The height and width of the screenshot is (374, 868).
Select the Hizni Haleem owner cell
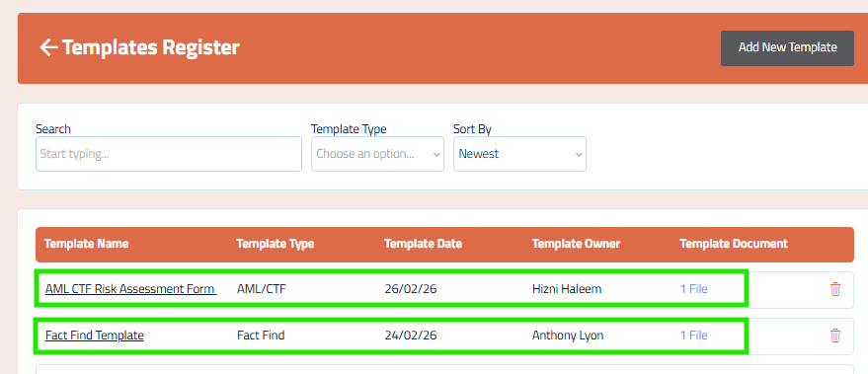click(567, 289)
